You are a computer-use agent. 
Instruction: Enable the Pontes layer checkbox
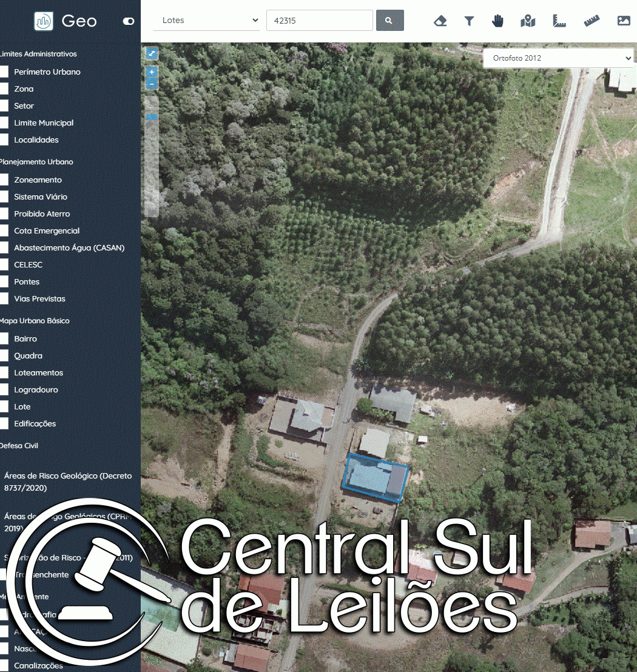point(4,281)
